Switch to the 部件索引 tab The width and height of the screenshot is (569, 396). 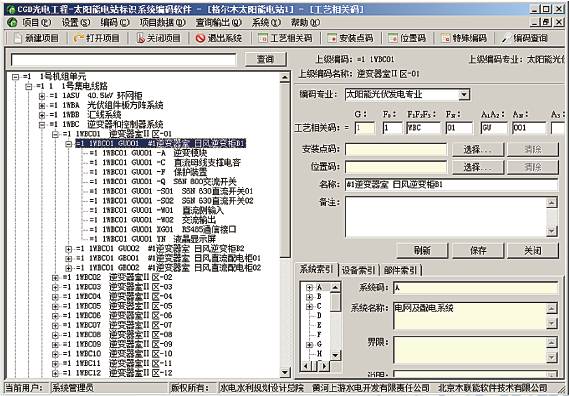401,270
